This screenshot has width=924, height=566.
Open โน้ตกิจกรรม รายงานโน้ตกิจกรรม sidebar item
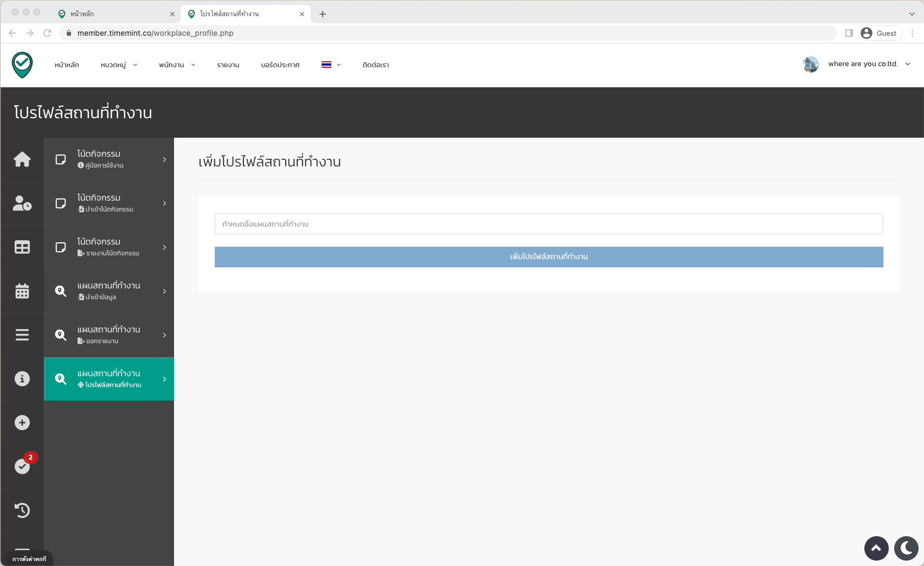coord(109,247)
